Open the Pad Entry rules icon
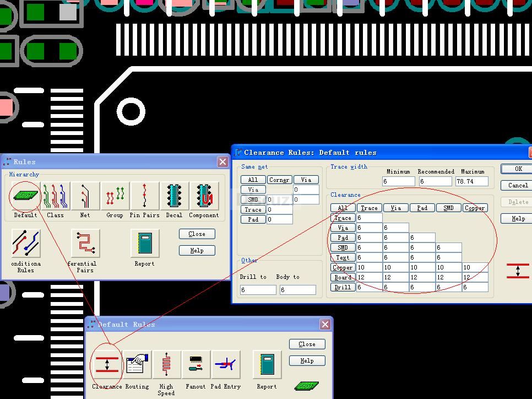Viewport: 532px width, 399px height. pyautogui.click(x=225, y=365)
